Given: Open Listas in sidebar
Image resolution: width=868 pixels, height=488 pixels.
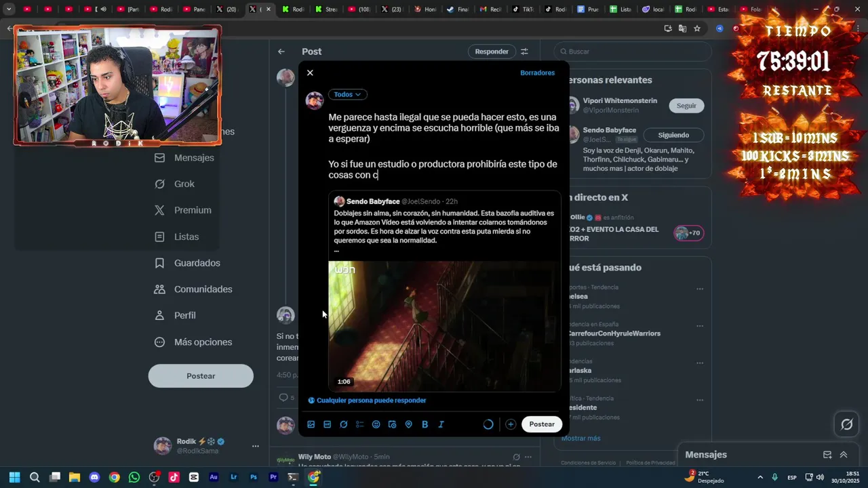Looking at the screenshot, I should (x=176, y=237).
